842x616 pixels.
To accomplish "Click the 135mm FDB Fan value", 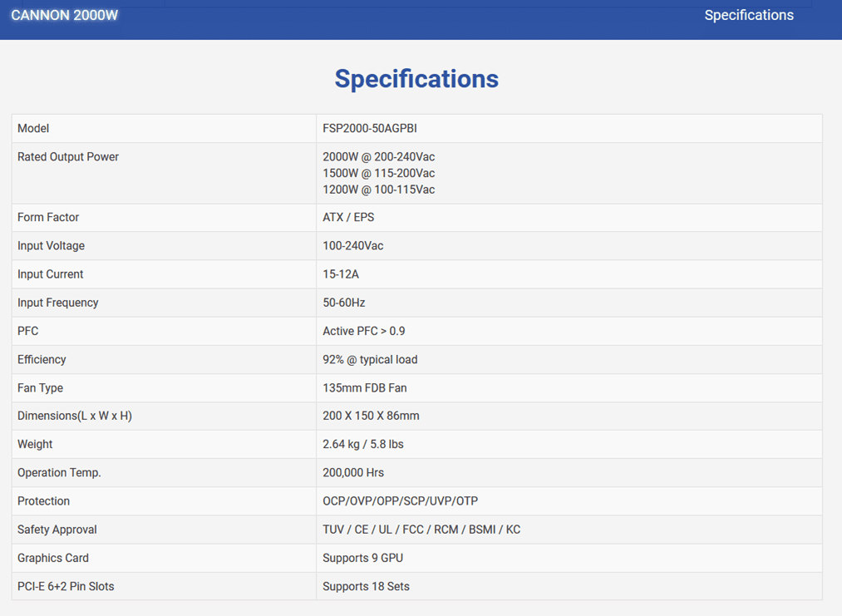I will point(365,387).
